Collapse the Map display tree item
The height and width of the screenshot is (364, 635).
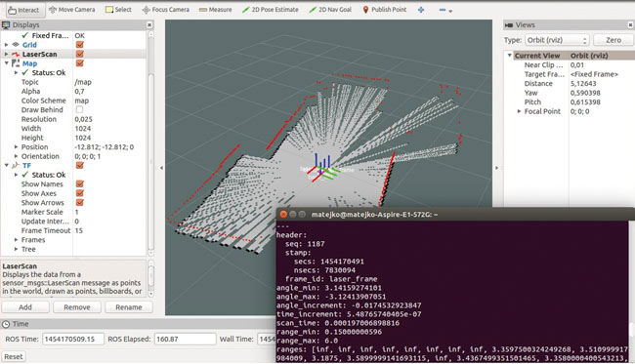point(6,63)
